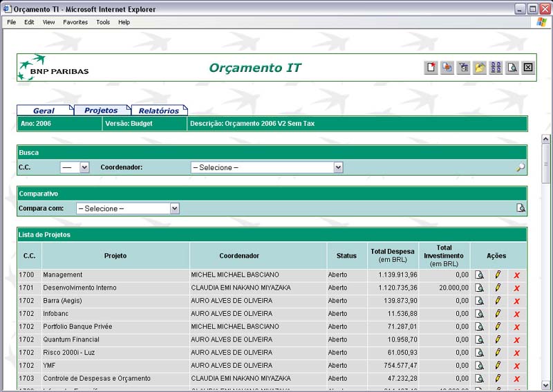This screenshot has width=553, height=392.
Task: Click the header toolbar document preview icon
Action: point(512,67)
